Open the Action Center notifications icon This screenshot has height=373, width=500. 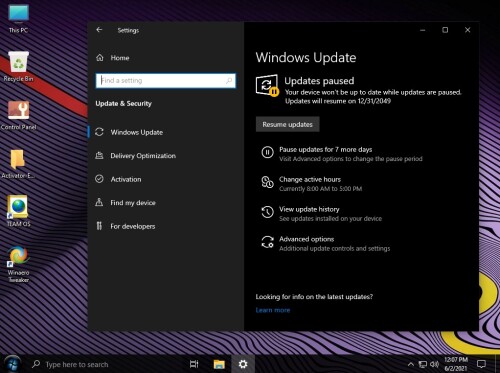(x=481, y=364)
